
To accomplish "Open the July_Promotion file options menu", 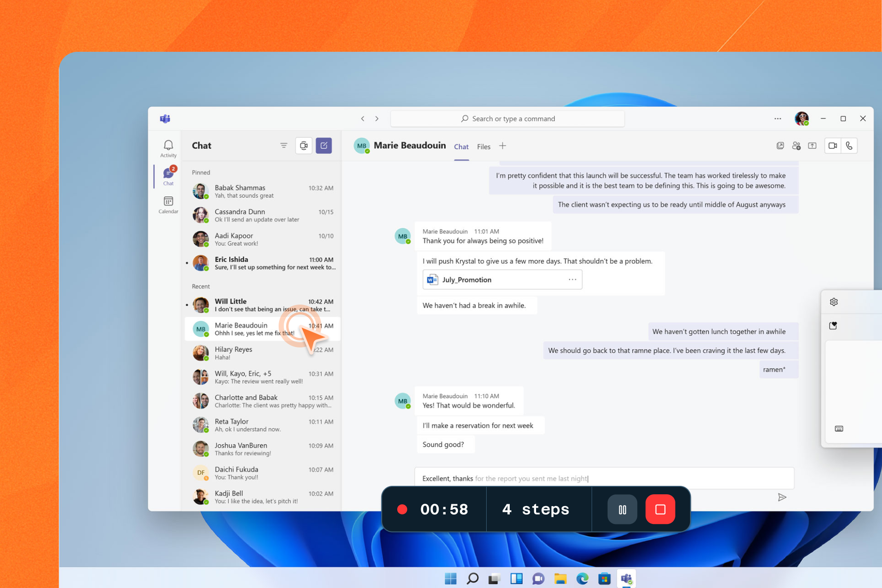I will point(572,280).
